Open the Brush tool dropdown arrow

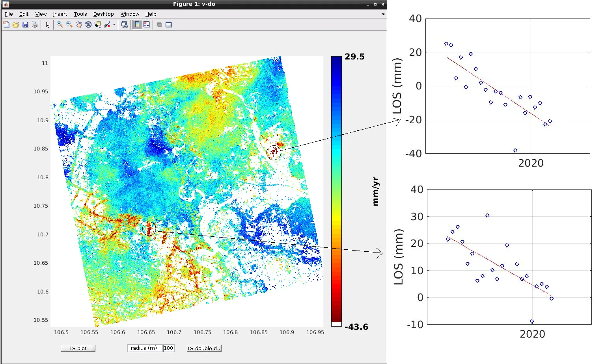114,24
